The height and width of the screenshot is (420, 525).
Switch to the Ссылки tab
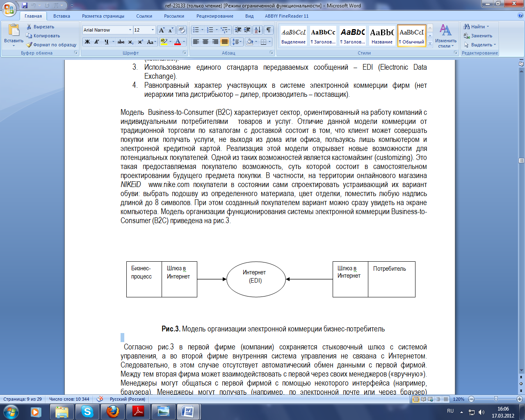pyautogui.click(x=144, y=16)
